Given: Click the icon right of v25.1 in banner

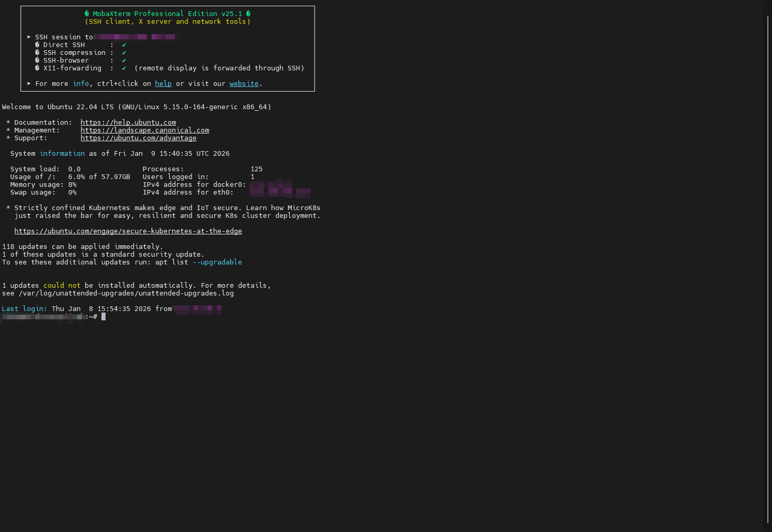Looking at the screenshot, I should tap(248, 13).
